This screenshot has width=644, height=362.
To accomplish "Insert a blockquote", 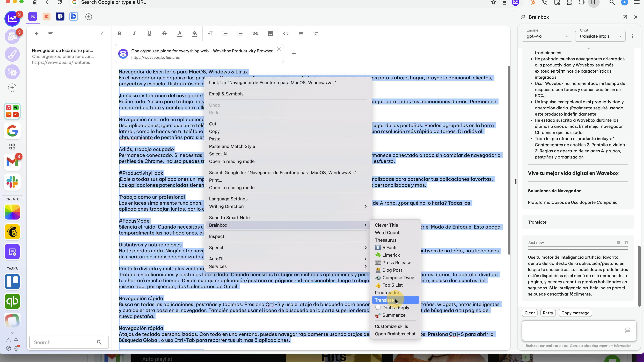I will [301, 33].
